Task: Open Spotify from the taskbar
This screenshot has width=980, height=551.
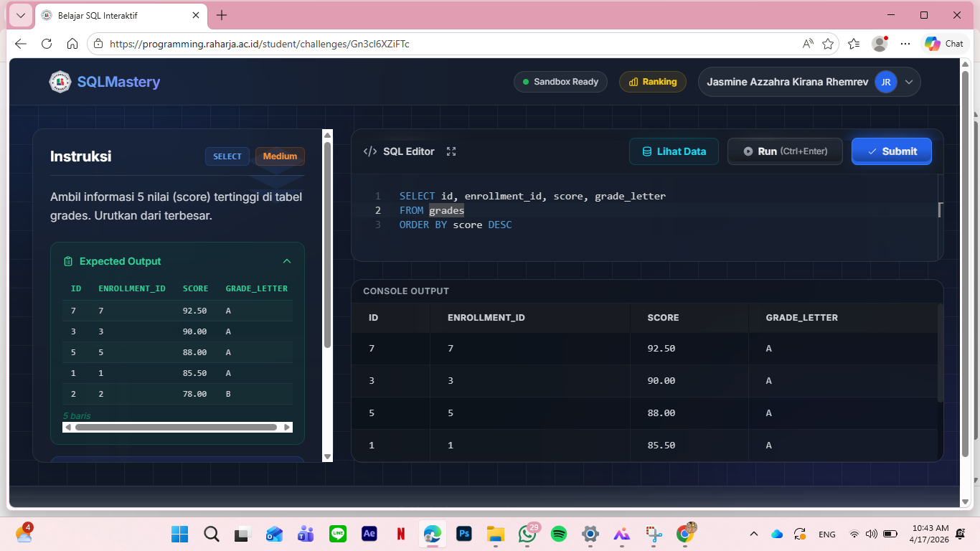Action: point(559,534)
